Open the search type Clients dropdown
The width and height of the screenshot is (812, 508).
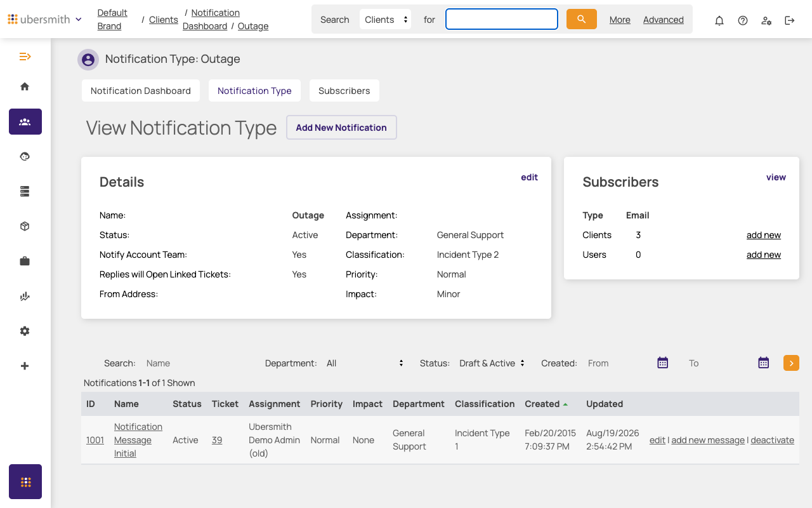[386, 20]
